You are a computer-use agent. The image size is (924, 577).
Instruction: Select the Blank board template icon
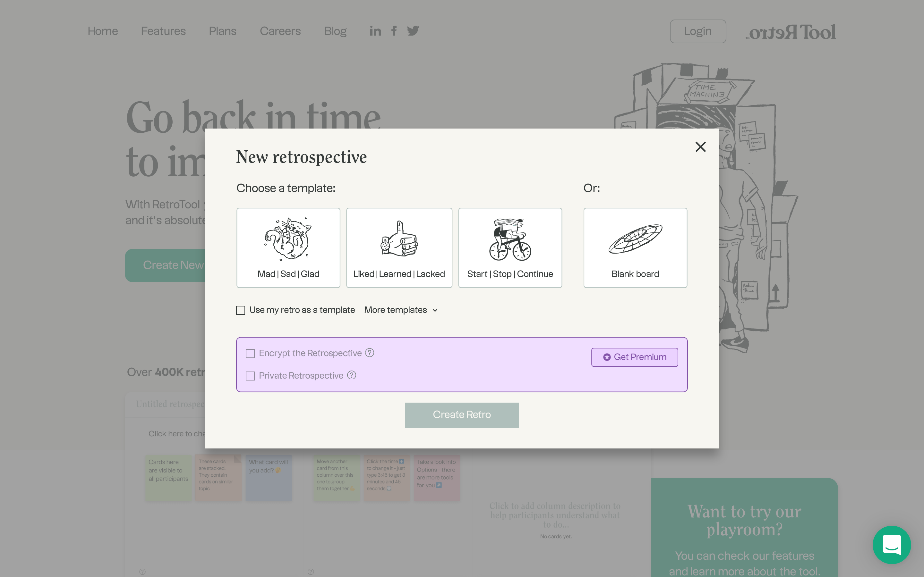(x=635, y=240)
